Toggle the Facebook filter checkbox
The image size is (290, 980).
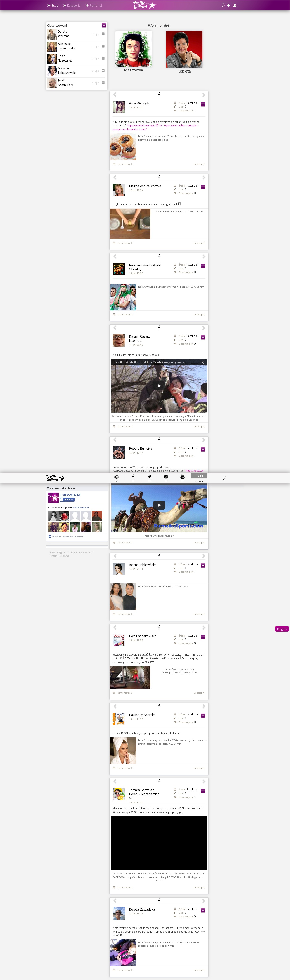coord(133,481)
